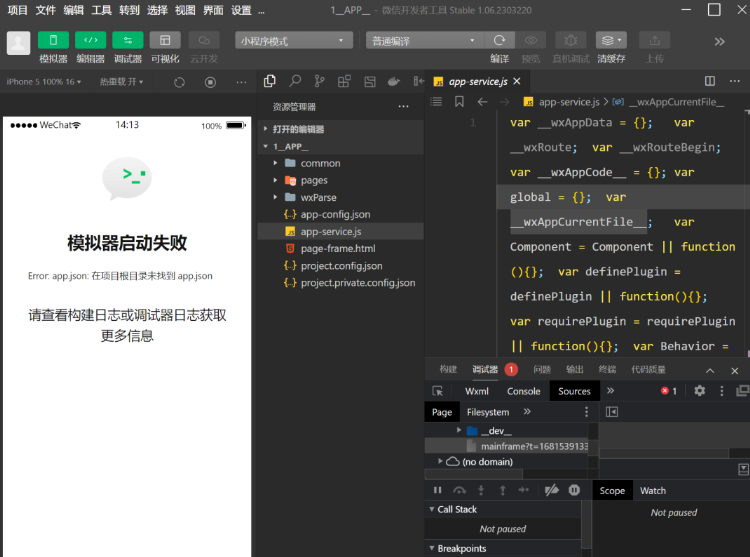The image size is (750, 557).
Task: Open the search magnifier icon in sidebar
Action: pyautogui.click(x=295, y=81)
